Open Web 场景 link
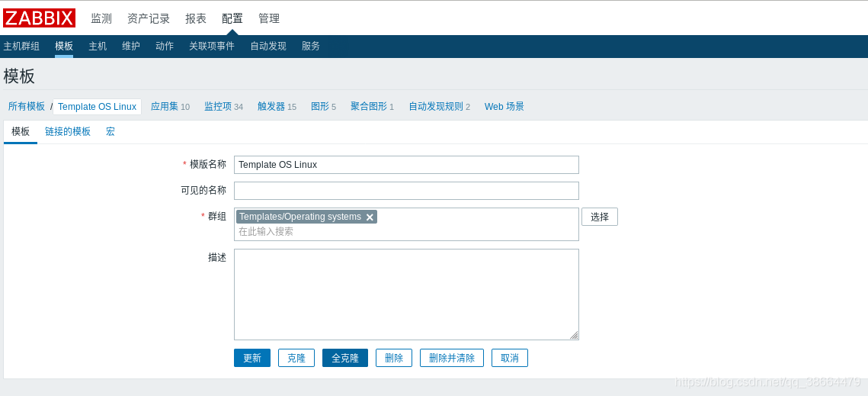Screen dimensions: 868x396 point(504,107)
